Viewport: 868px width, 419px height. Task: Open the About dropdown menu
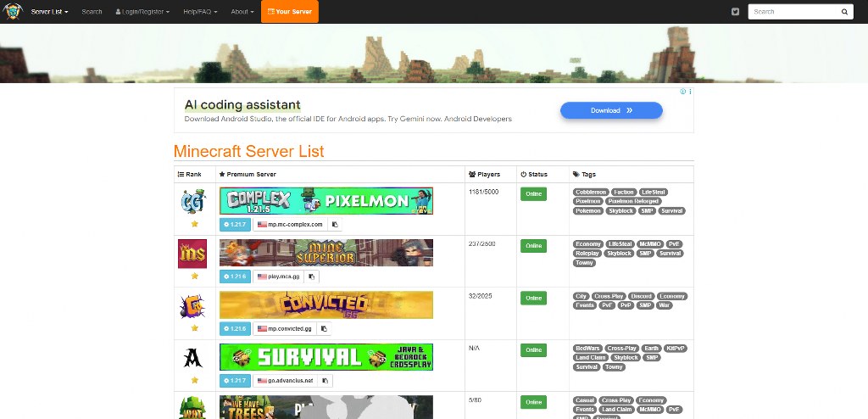242,12
